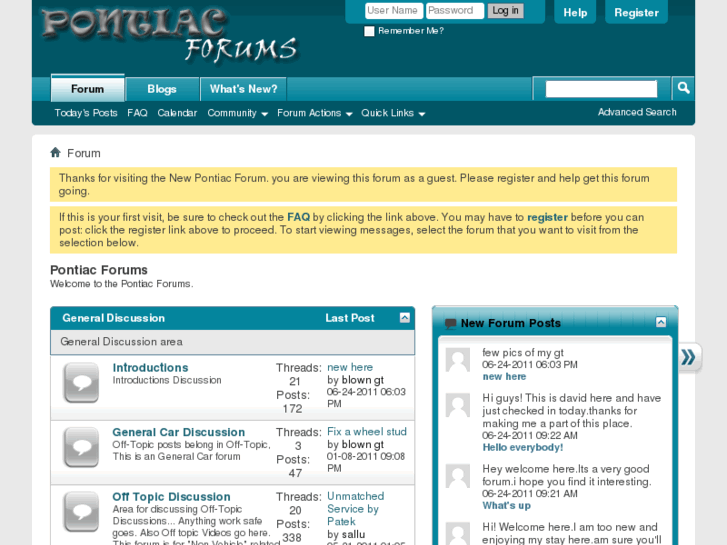Click the Register button in the header
Viewport: 727px width, 545px height.
[636, 13]
